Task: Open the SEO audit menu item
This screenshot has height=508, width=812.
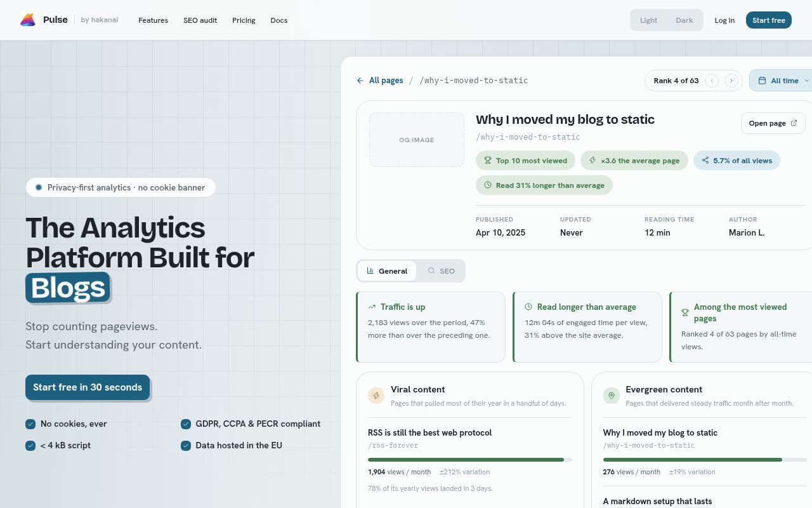Action: coord(200,20)
